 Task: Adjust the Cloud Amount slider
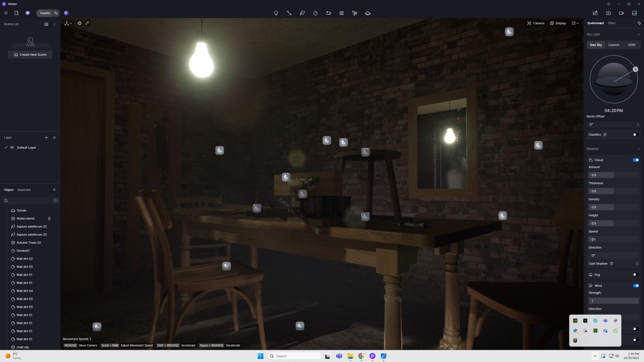tap(613, 175)
